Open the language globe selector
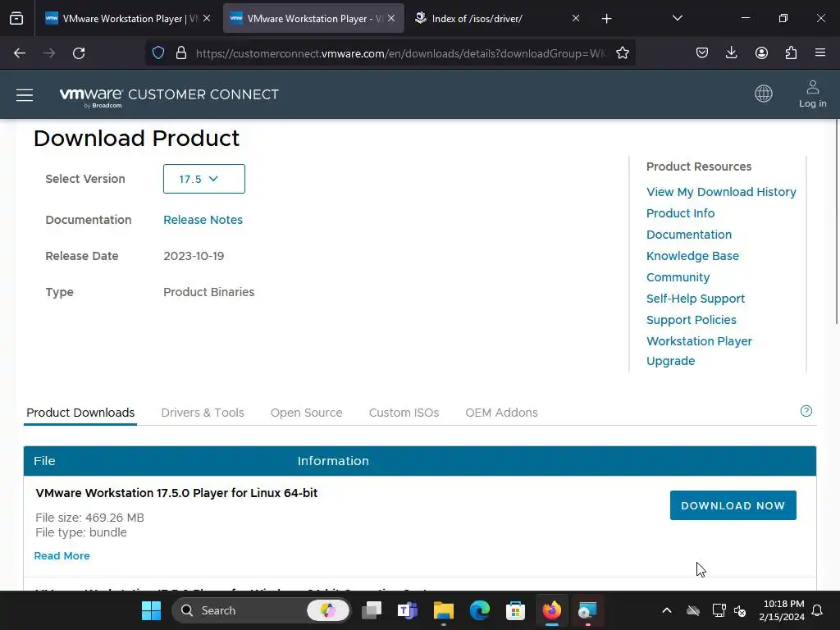Image resolution: width=840 pixels, height=630 pixels. click(764, 94)
